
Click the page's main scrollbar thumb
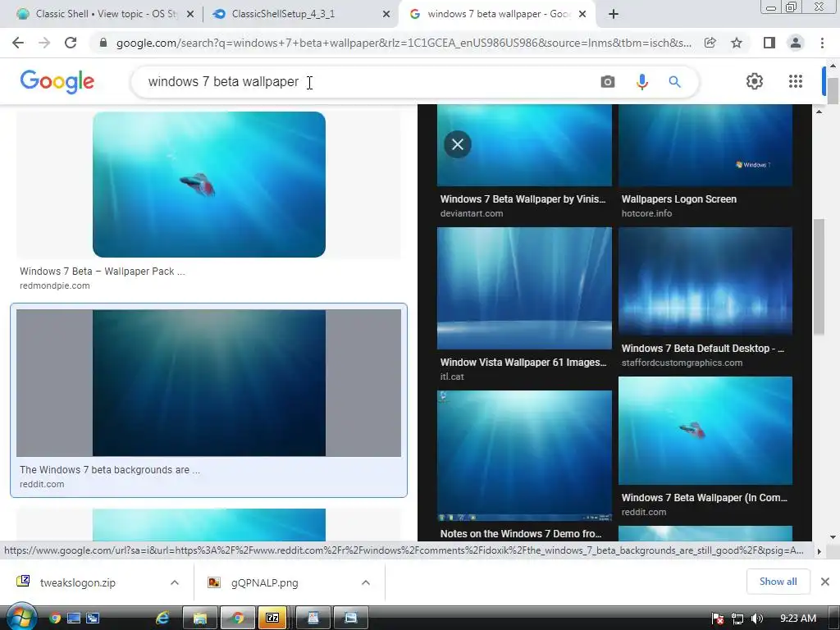click(x=833, y=91)
